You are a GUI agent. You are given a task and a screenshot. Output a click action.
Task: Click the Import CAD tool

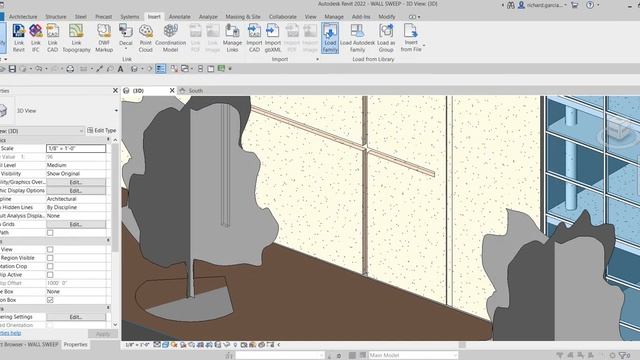click(254, 38)
